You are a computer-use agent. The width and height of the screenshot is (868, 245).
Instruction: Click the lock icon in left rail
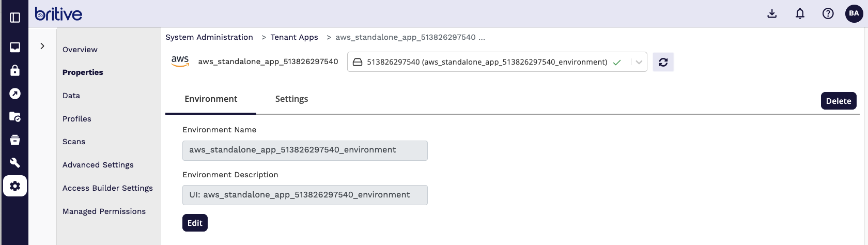(15, 70)
